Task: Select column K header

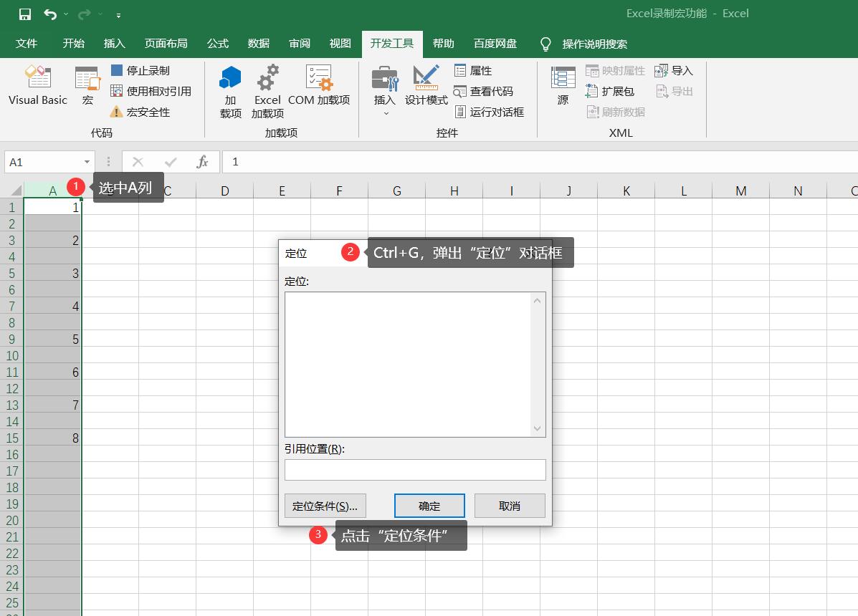Action: (x=626, y=191)
